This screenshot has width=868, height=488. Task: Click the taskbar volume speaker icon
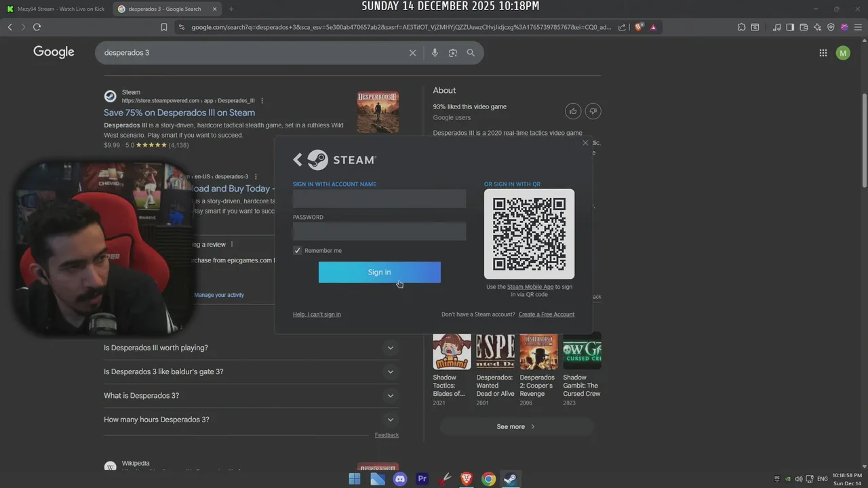pos(798,479)
